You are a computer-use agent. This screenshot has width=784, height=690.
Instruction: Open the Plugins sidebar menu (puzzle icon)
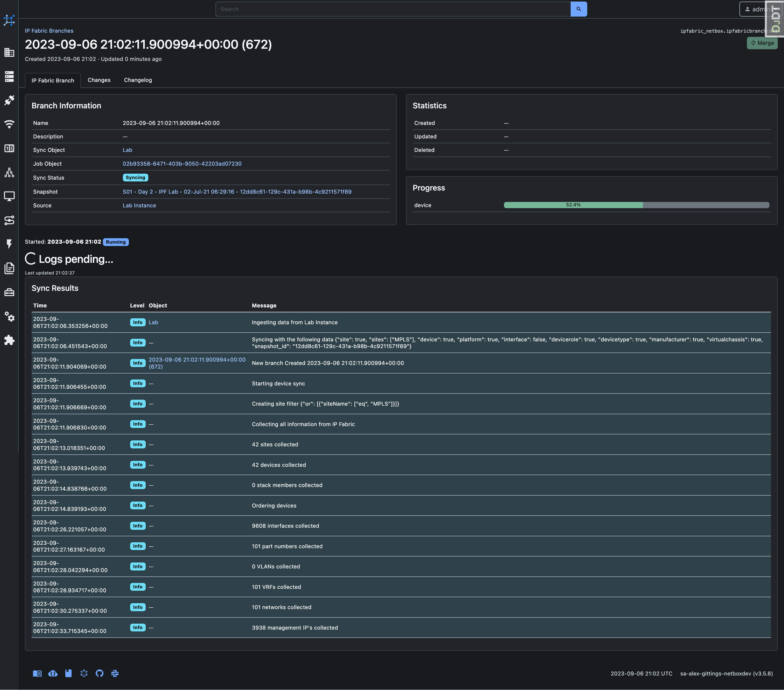(x=9, y=340)
